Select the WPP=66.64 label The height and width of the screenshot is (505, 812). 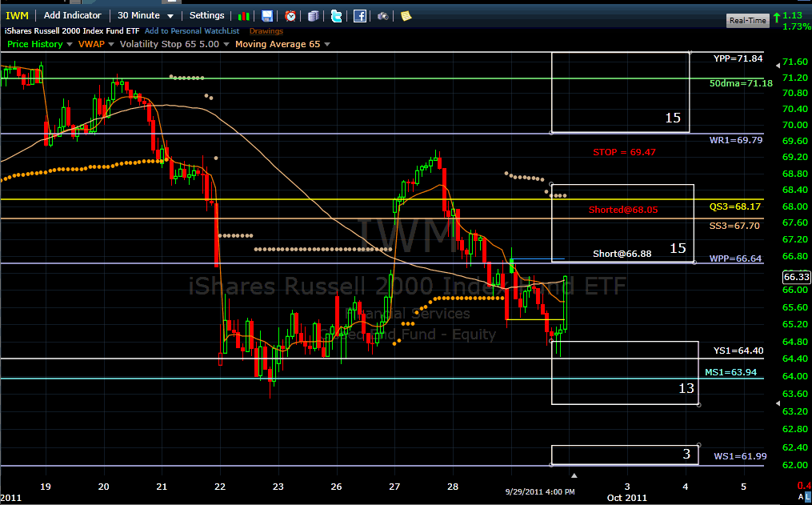(736, 259)
